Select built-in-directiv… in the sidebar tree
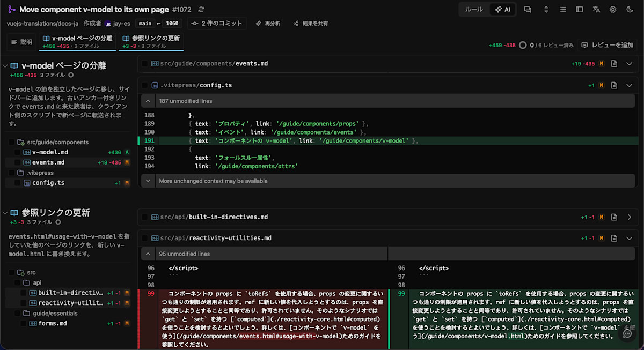The height and width of the screenshot is (350, 644). point(68,293)
